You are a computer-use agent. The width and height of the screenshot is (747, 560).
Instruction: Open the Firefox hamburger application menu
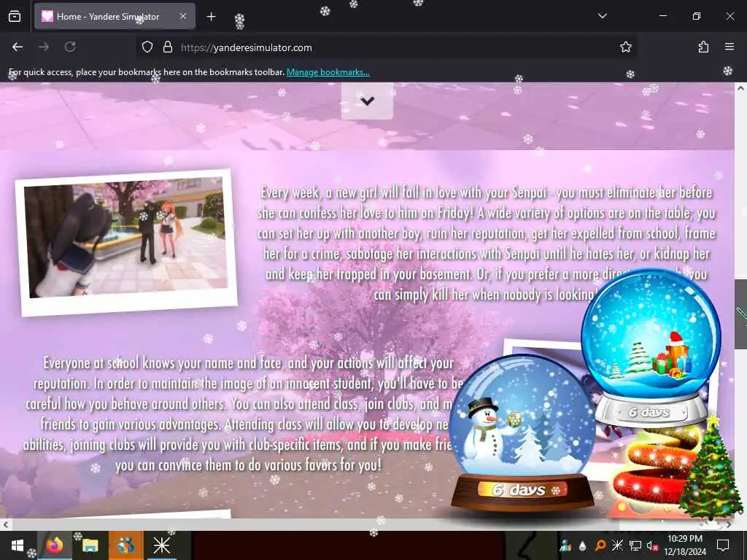click(x=729, y=47)
